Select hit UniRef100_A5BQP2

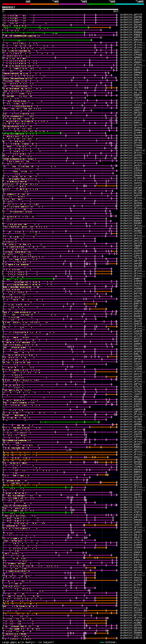pos(131,35)
